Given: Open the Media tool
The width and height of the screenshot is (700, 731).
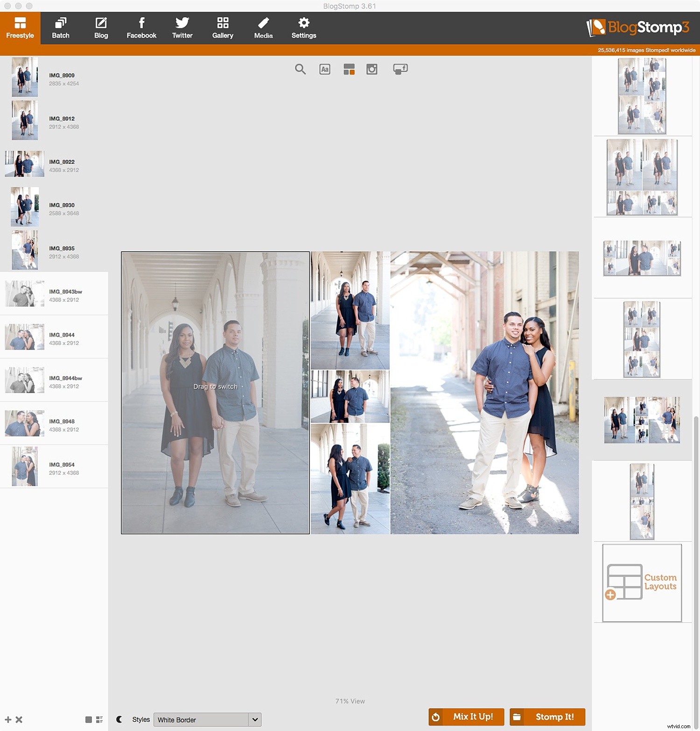Looking at the screenshot, I should point(263,27).
